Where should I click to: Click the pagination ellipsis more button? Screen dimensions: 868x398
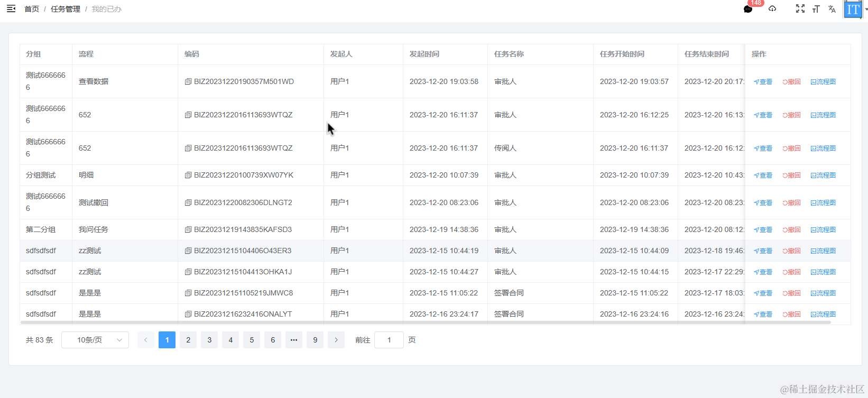294,340
